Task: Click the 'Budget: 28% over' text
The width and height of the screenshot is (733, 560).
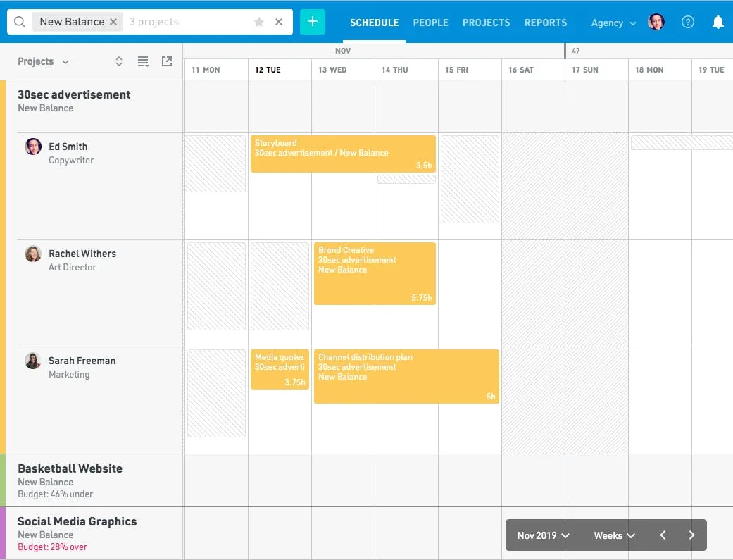Action: coord(52,547)
